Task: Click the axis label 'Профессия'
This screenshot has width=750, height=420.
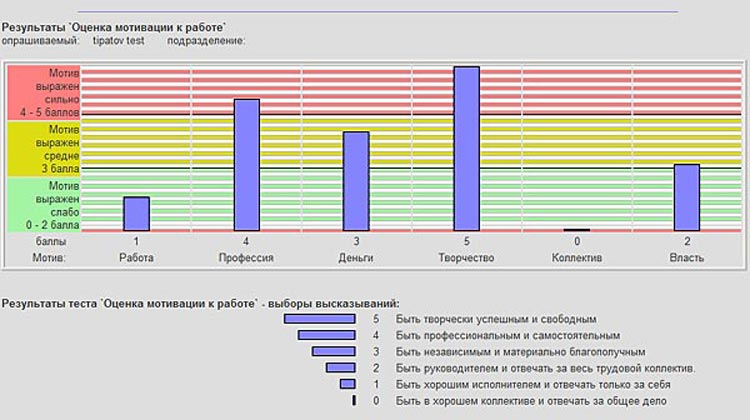Action: [x=246, y=258]
